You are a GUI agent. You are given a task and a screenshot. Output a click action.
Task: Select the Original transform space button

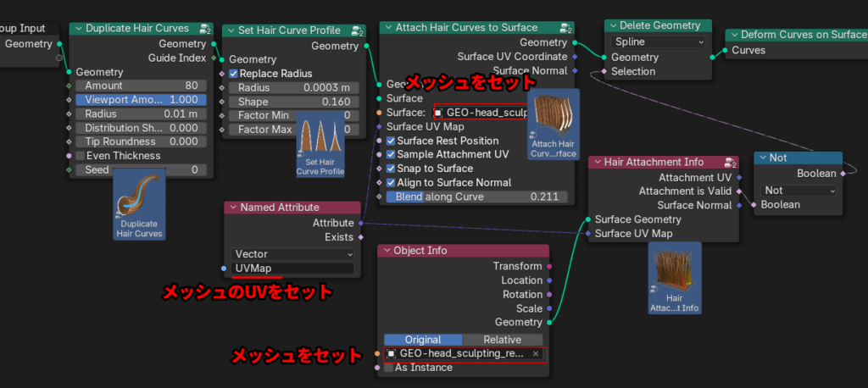(x=423, y=339)
